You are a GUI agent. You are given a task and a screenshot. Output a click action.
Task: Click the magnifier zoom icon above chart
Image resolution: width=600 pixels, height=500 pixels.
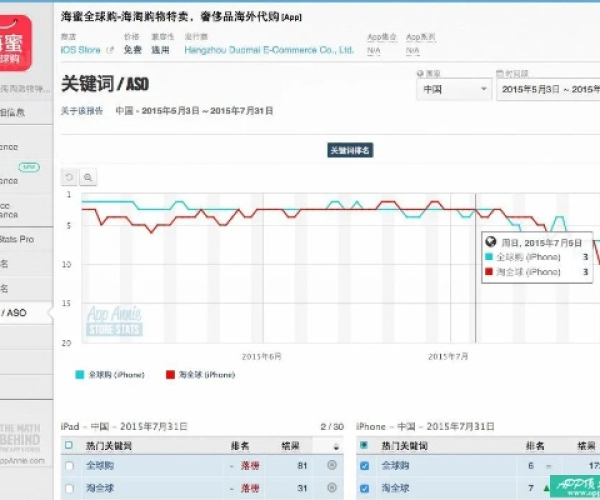click(x=88, y=177)
